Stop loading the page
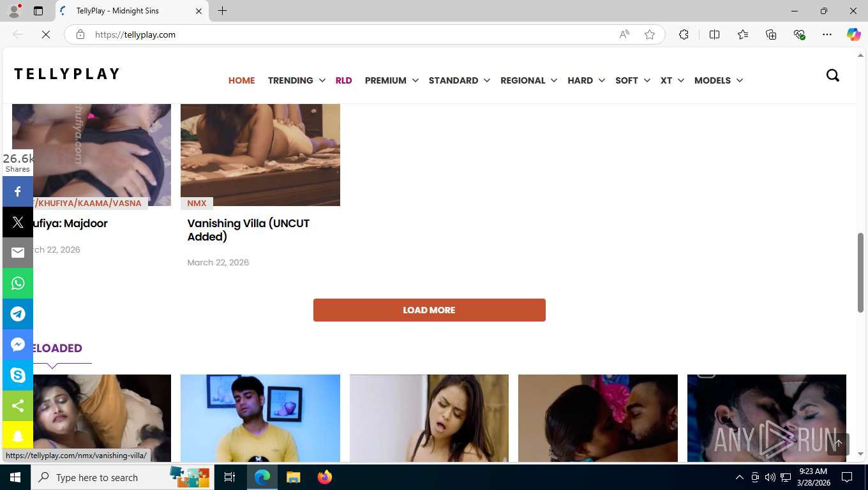868x490 pixels. click(46, 34)
